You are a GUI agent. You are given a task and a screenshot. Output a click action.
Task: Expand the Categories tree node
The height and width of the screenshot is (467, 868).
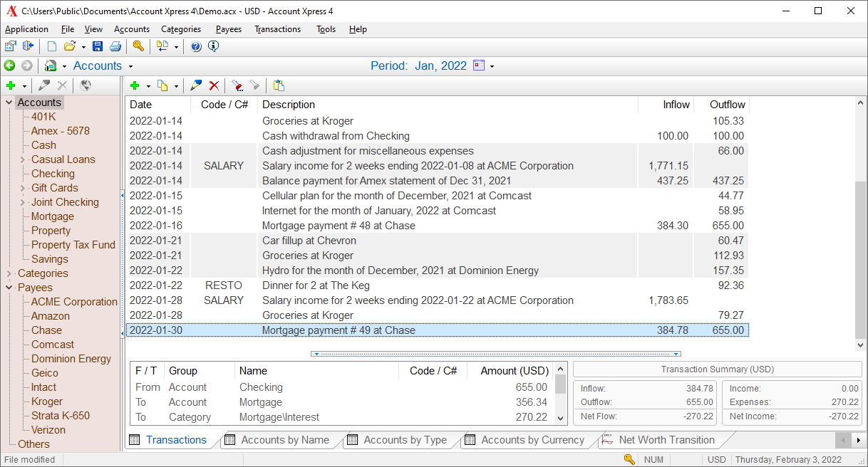pyautogui.click(x=9, y=273)
